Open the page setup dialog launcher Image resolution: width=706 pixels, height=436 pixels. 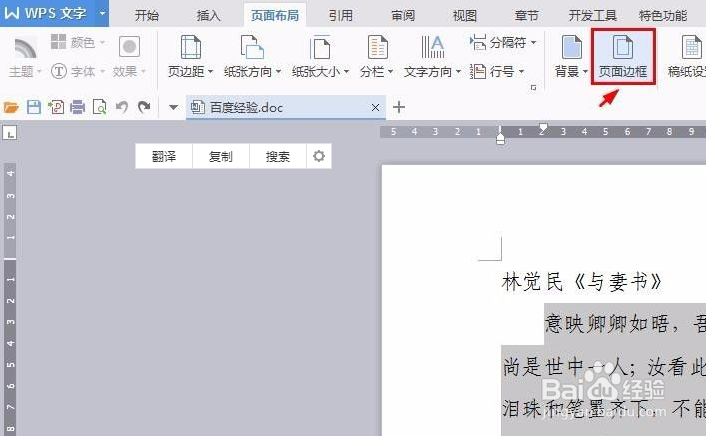pyautogui.click(x=534, y=87)
